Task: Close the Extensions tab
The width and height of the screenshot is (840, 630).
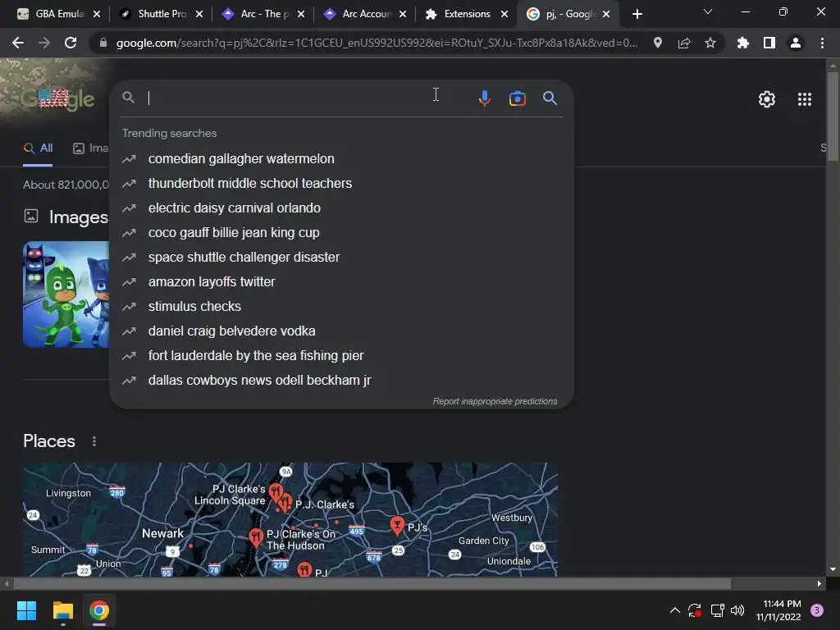Action: point(504,14)
